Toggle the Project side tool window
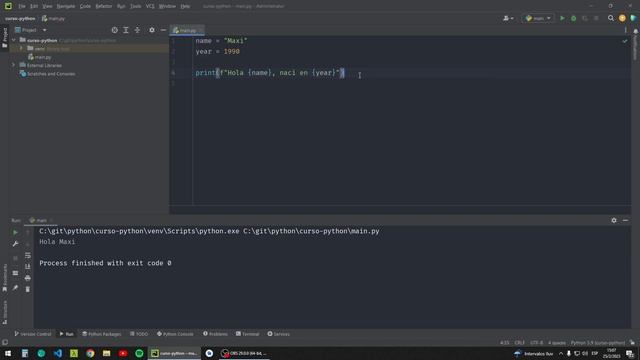The width and height of the screenshot is (640, 360). point(5,38)
